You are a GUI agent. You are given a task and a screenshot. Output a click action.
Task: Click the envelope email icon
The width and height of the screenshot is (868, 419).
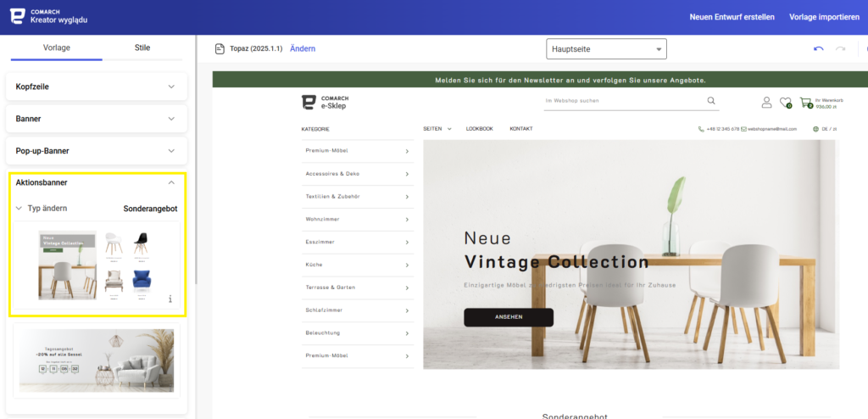pyautogui.click(x=744, y=129)
